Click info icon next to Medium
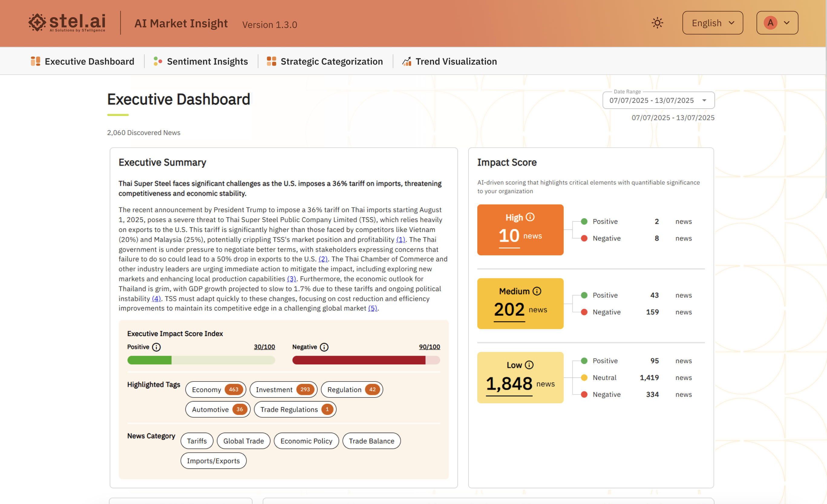This screenshot has width=827, height=504. pyautogui.click(x=537, y=291)
